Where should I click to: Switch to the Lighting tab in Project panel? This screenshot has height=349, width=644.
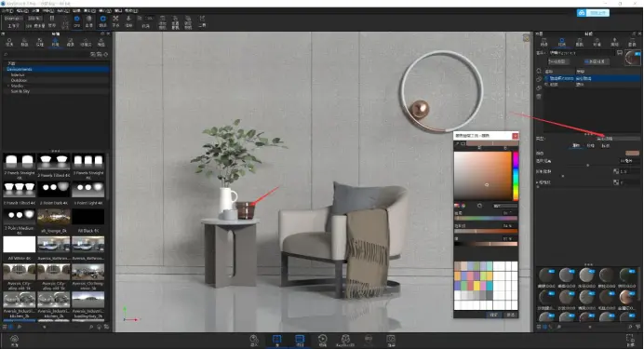click(x=614, y=42)
